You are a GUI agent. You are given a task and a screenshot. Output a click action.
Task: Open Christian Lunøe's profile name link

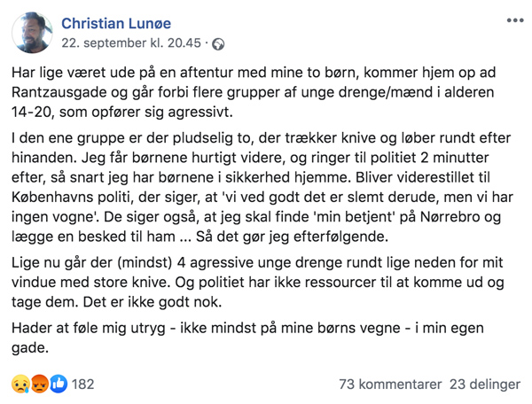(116, 23)
